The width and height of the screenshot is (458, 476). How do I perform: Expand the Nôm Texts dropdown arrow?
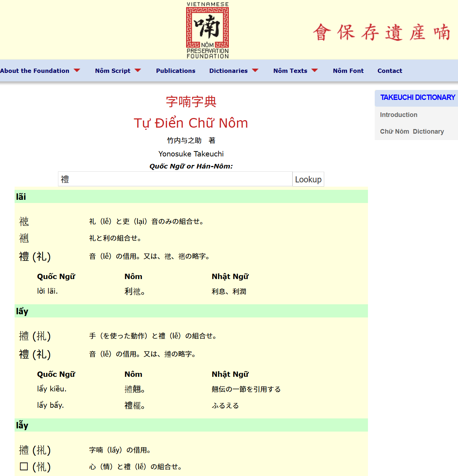(x=315, y=70)
